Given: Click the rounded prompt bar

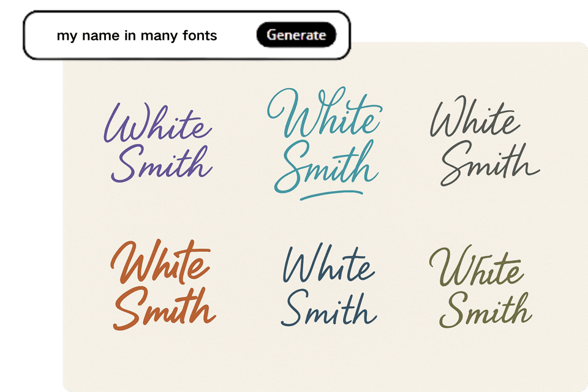Looking at the screenshot, I should pyautogui.click(x=184, y=35).
